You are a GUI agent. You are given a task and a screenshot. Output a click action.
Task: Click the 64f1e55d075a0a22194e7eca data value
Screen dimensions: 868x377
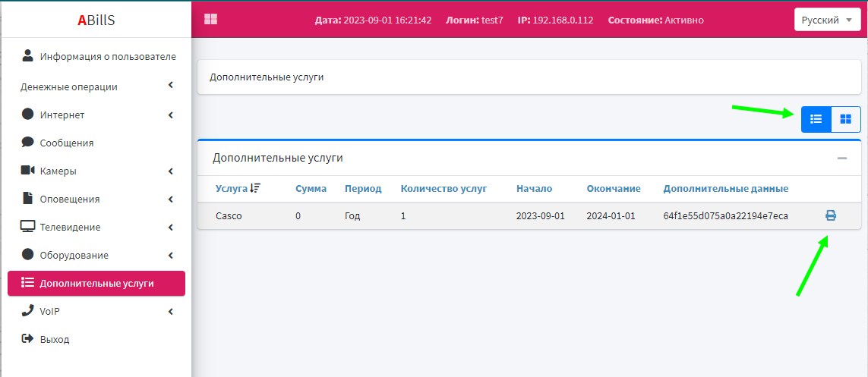click(726, 216)
